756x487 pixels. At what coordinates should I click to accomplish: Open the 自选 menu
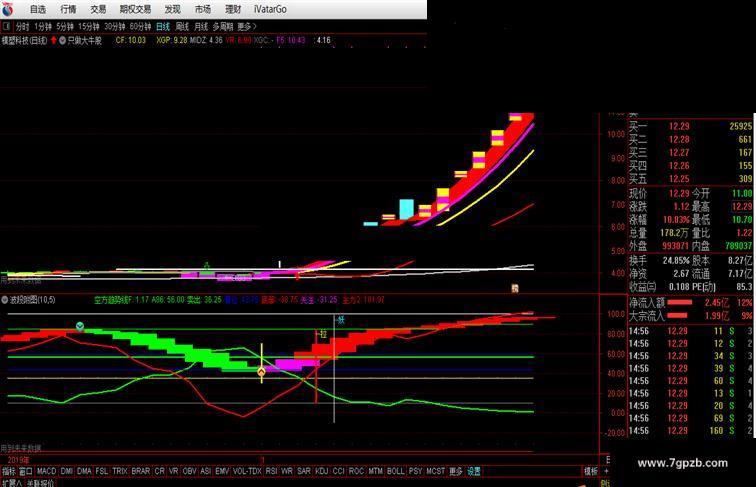coord(38,9)
